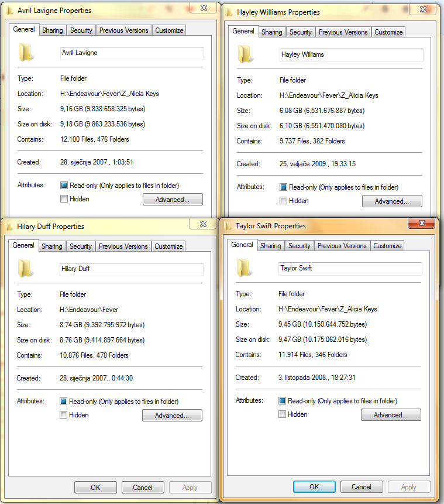Open Security tab in Avril Lavigne Properties
Screen dimensions: 444x504
click(x=81, y=30)
